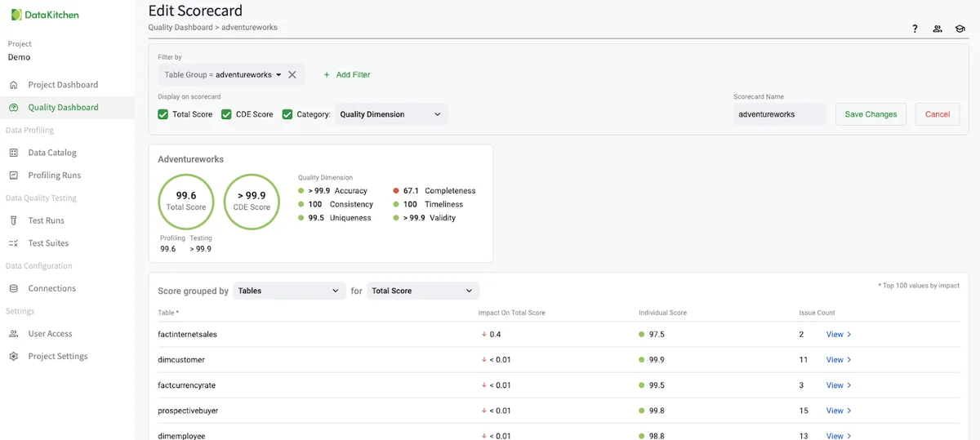Uncheck the Total Score checkbox
The width and height of the screenshot is (980, 440).
coord(163,114)
